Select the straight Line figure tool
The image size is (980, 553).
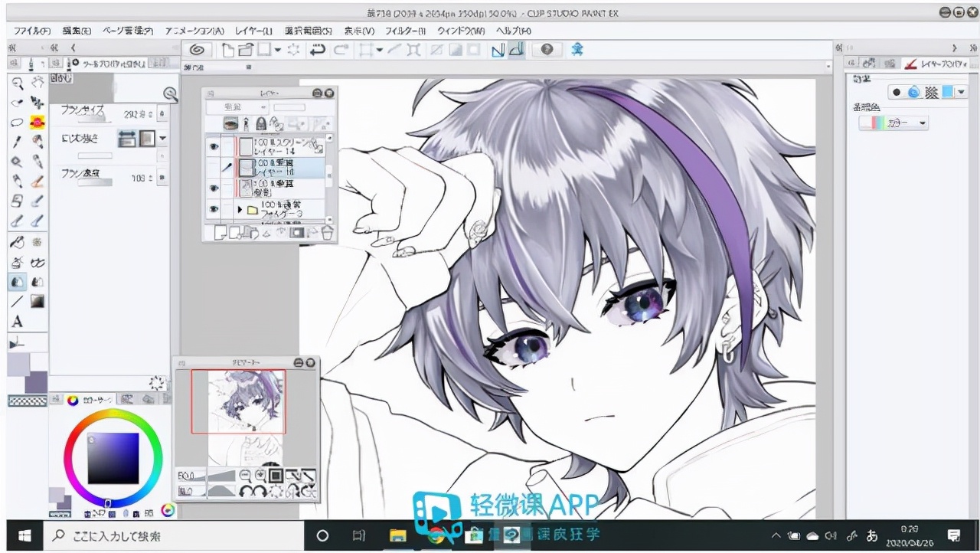click(17, 302)
